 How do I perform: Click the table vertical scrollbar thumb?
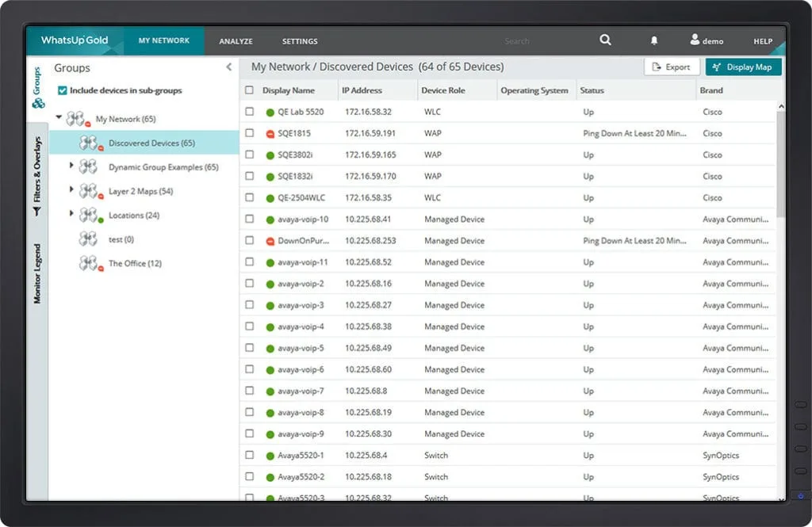pyautogui.click(x=780, y=165)
